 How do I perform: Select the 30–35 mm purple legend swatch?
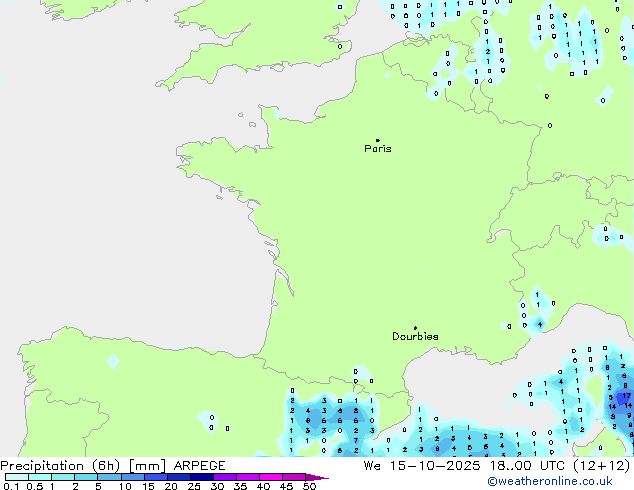(x=225, y=477)
